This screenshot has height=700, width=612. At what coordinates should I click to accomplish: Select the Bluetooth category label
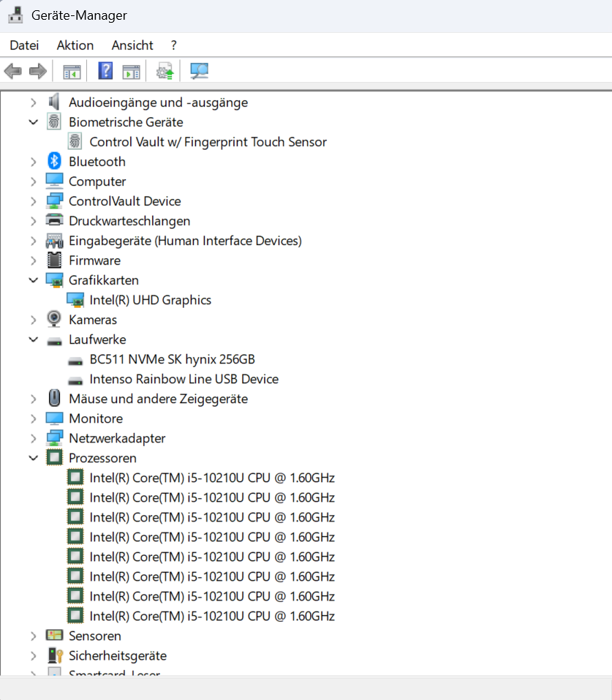coord(97,162)
